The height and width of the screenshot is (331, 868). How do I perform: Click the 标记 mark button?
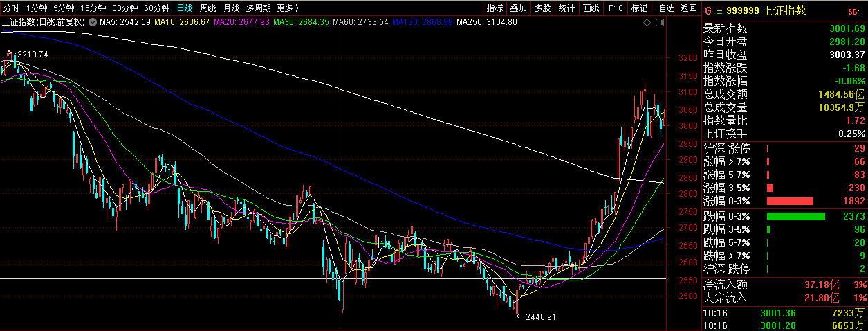[x=639, y=8]
